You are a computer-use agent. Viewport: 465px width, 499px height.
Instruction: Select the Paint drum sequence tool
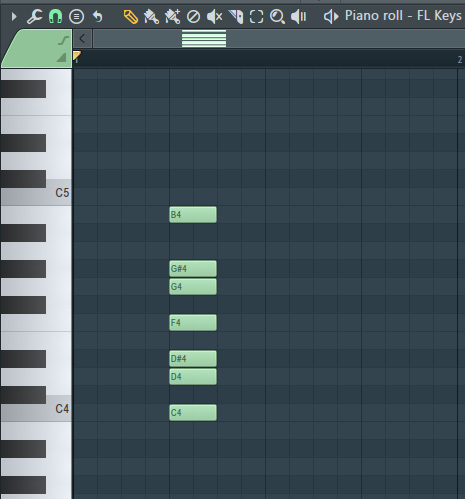pyautogui.click(x=172, y=17)
